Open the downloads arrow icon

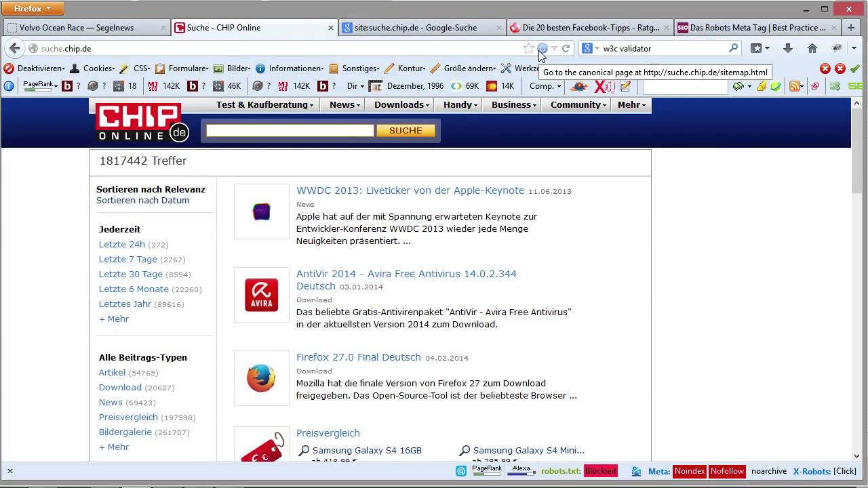(x=787, y=48)
